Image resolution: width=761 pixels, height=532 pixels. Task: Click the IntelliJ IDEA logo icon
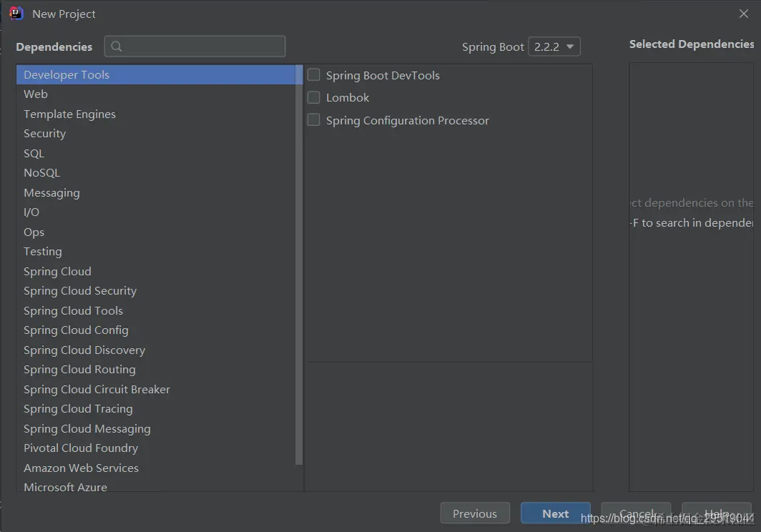(x=16, y=13)
